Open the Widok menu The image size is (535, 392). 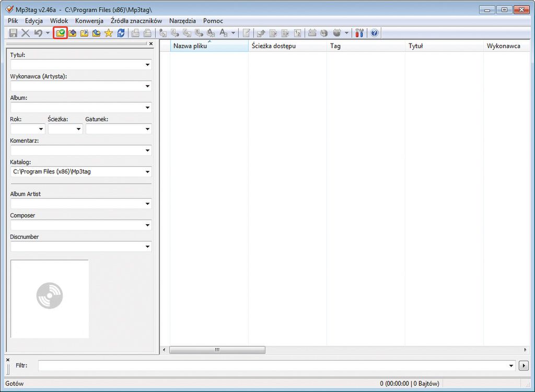[x=59, y=21]
